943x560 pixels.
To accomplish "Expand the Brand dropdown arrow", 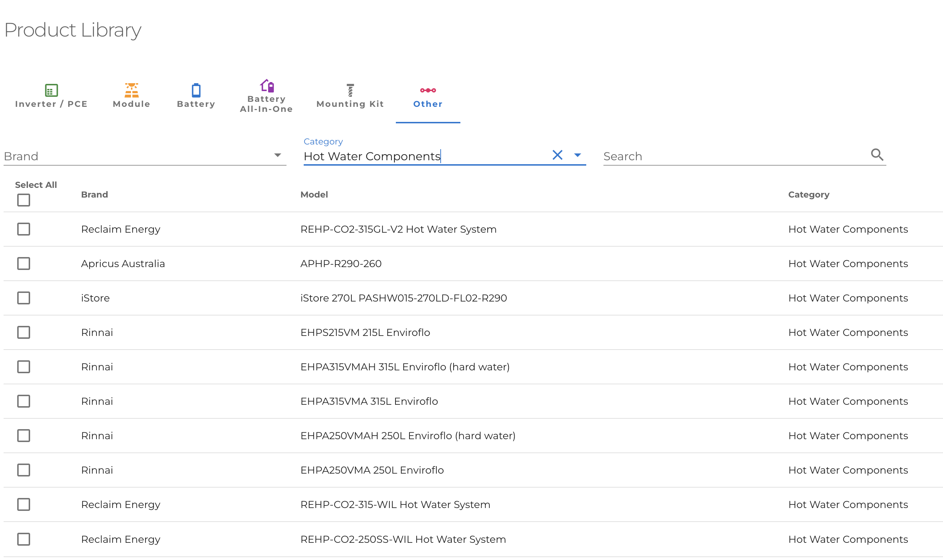I will tap(278, 156).
